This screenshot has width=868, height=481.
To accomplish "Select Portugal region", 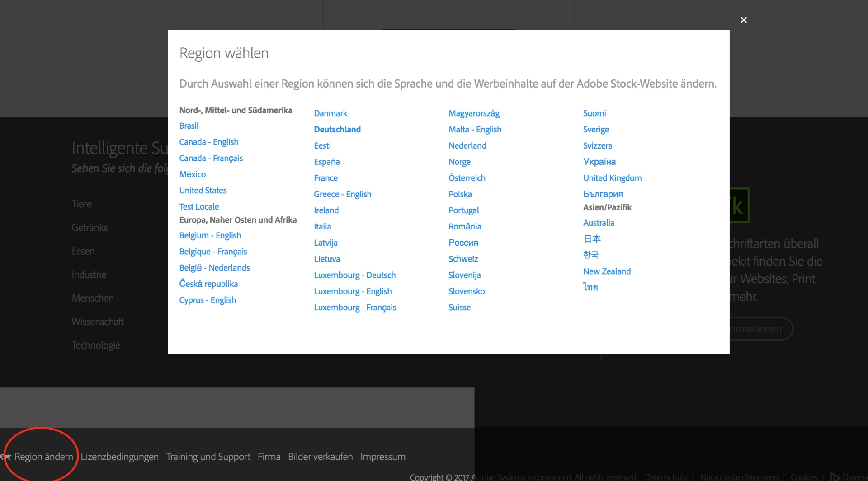I will [464, 210].
